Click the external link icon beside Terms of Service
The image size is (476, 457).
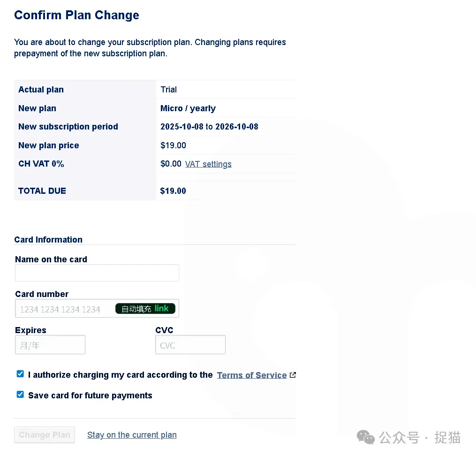[293, 375]
